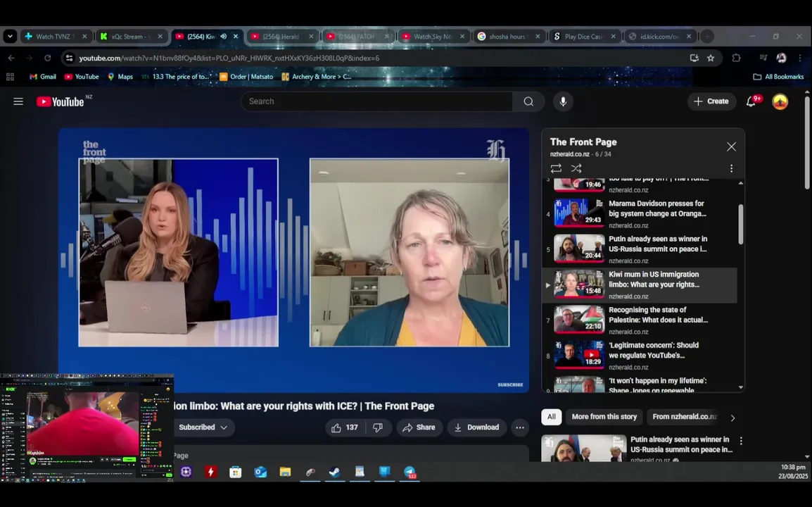The height and width of the screenshot is (507, 812).
Task: Switch to the xQc Stream tab
Action: coord(131,37)
